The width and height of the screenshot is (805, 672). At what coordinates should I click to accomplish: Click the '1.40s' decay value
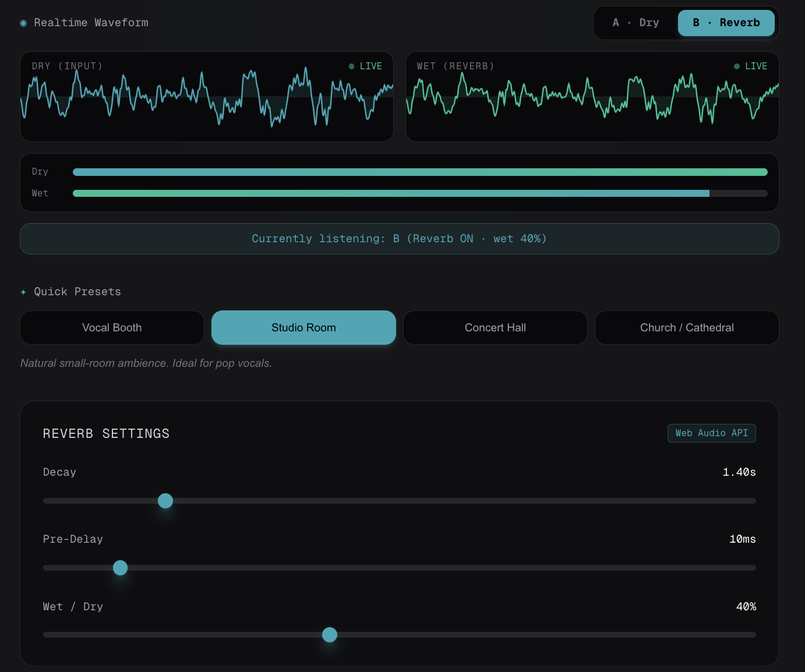(739, 472)
